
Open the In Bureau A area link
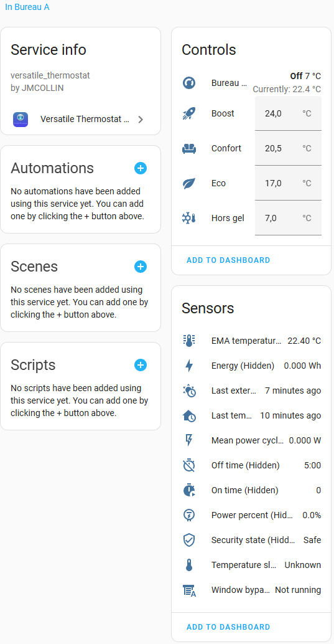27,7
